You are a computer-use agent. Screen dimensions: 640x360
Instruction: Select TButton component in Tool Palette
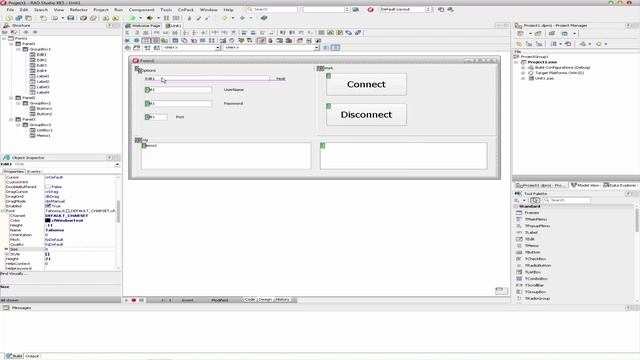(532, 252)
